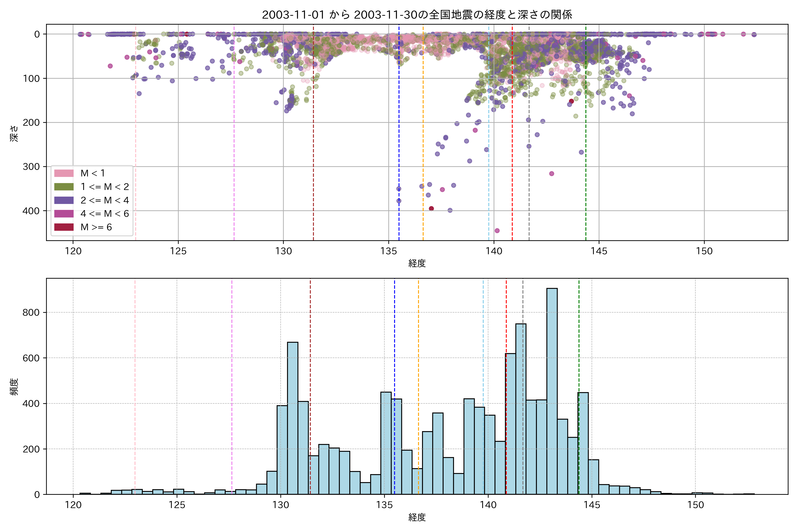The height and width of the screenshot is (532, 798).
Task: Click the magenta 4 <= M < 6 swatch
Action: tap(64, 214)
